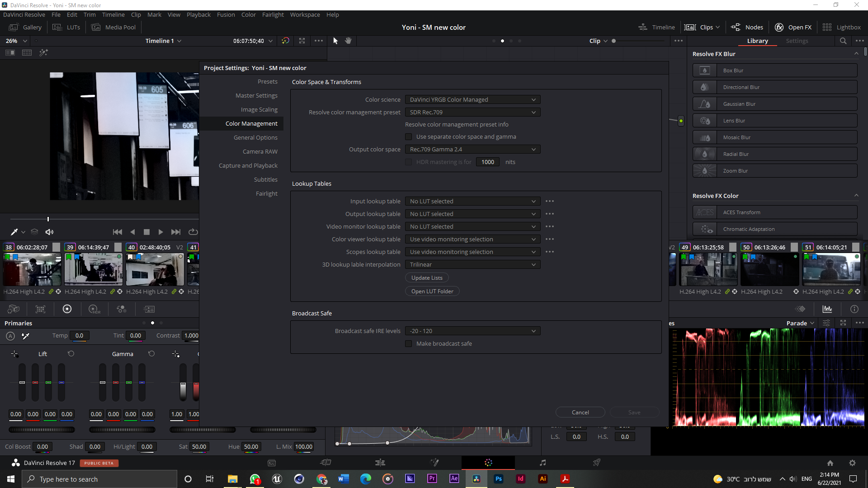Go to the Fairlight page
The height and width of the screenshot is (488, 868).
[542, 463]
